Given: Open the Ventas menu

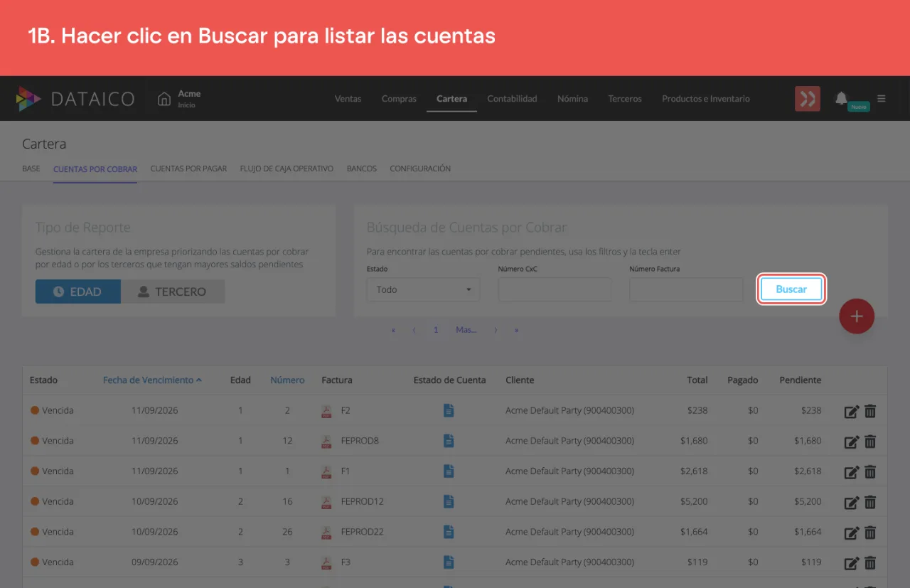Looking at the screenshot, I should [x=348, y=99].
